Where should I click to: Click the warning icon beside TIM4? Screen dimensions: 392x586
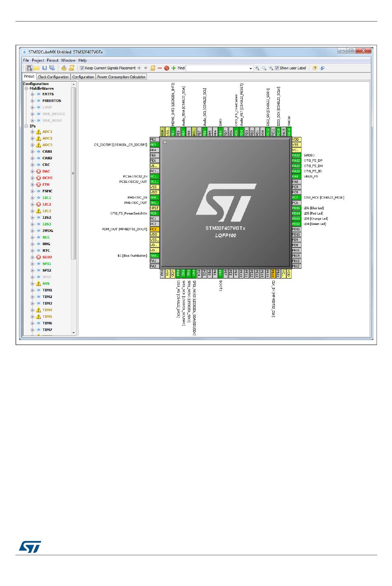point(38,310)
